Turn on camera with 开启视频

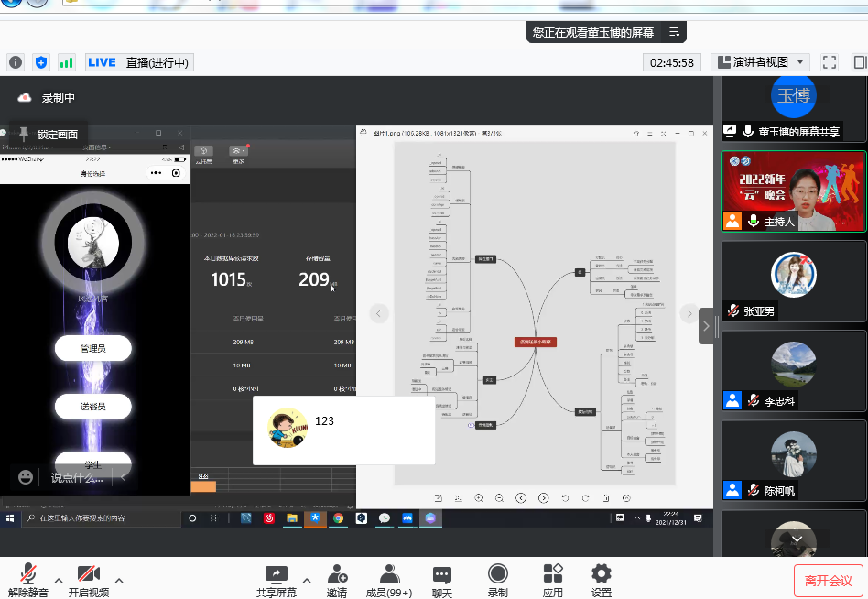[x=89, y=580]
